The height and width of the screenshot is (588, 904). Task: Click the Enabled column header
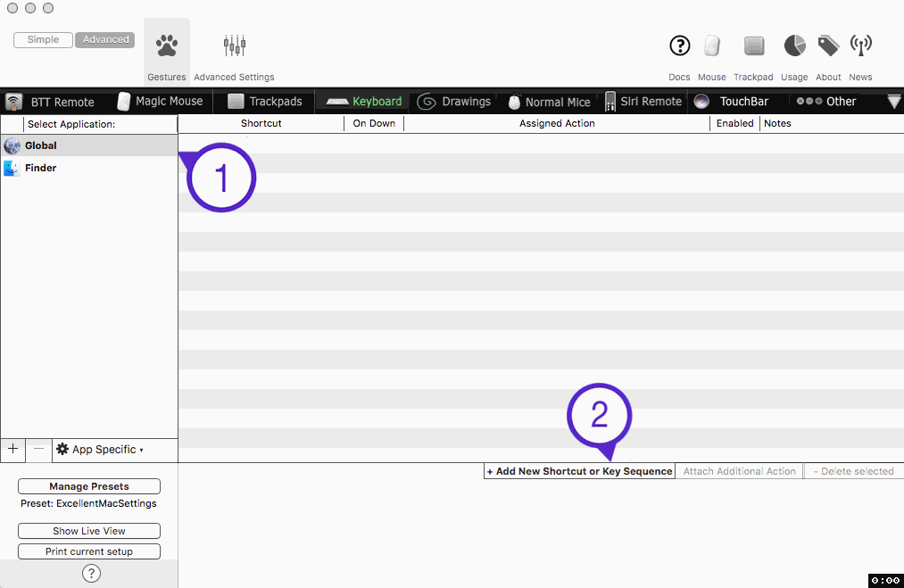734,123
